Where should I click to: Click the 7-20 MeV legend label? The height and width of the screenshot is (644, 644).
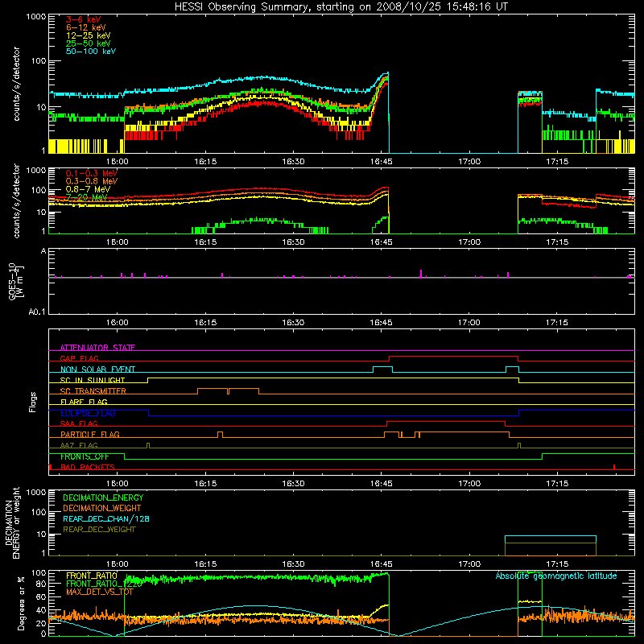coord(87,197)
